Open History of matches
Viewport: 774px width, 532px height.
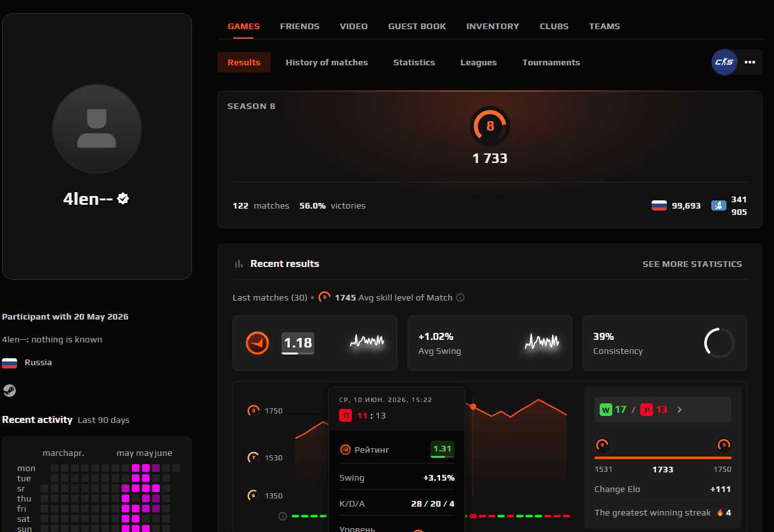326,62
